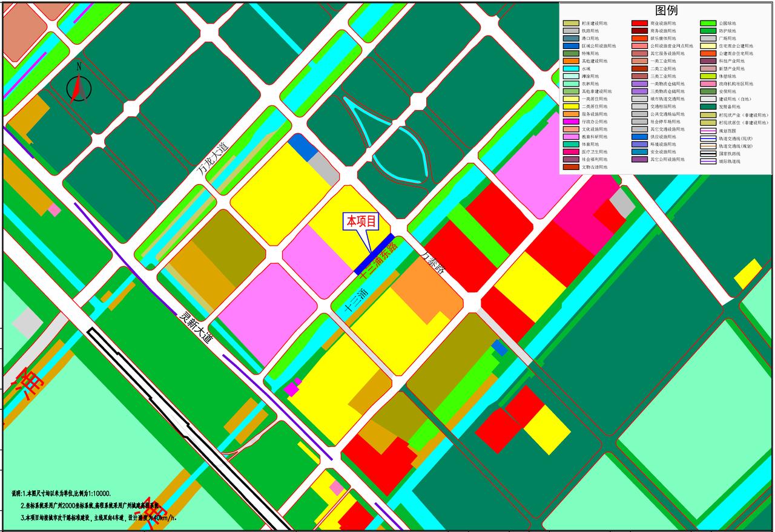Select the 教育科研用地 legend swatch
775x532 pixels.
click(x=571, y=137)
